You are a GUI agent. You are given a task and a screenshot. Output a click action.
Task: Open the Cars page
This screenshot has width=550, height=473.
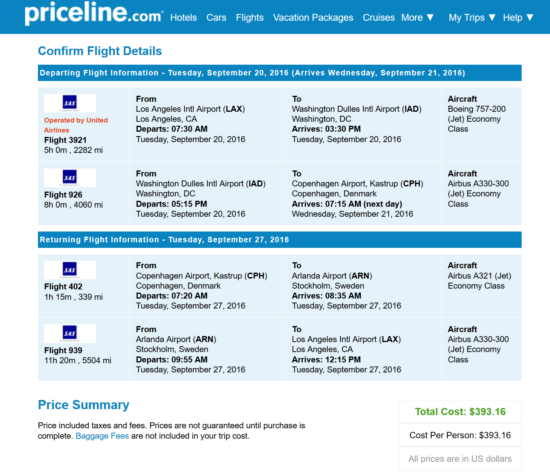216,18
